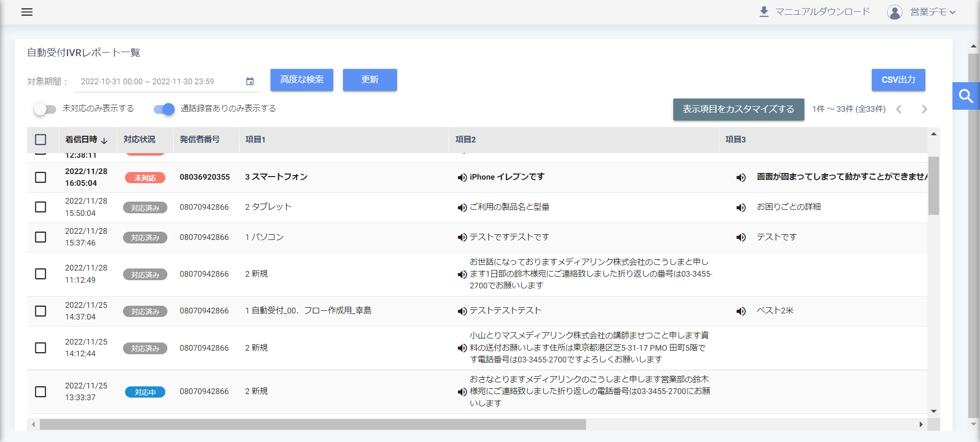Play the テストテストテスト recording

pos(462,311)
